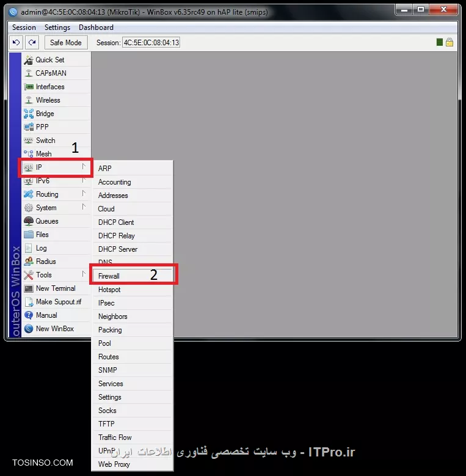Click the Wireless antenna icon
This screenshot has height=476, width=466.
pyautogui.click(x=29, y=100)
